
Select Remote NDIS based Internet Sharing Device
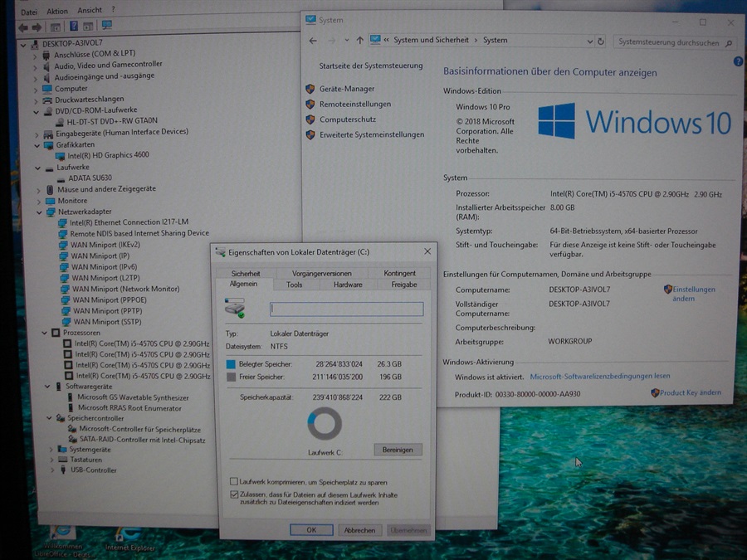[x=139, y=233]
